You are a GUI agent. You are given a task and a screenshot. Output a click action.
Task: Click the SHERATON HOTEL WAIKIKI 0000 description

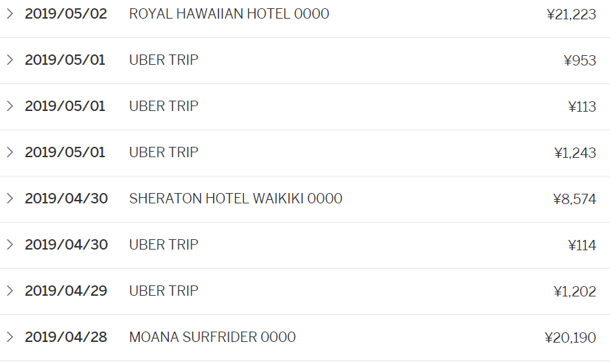[235, 199]
